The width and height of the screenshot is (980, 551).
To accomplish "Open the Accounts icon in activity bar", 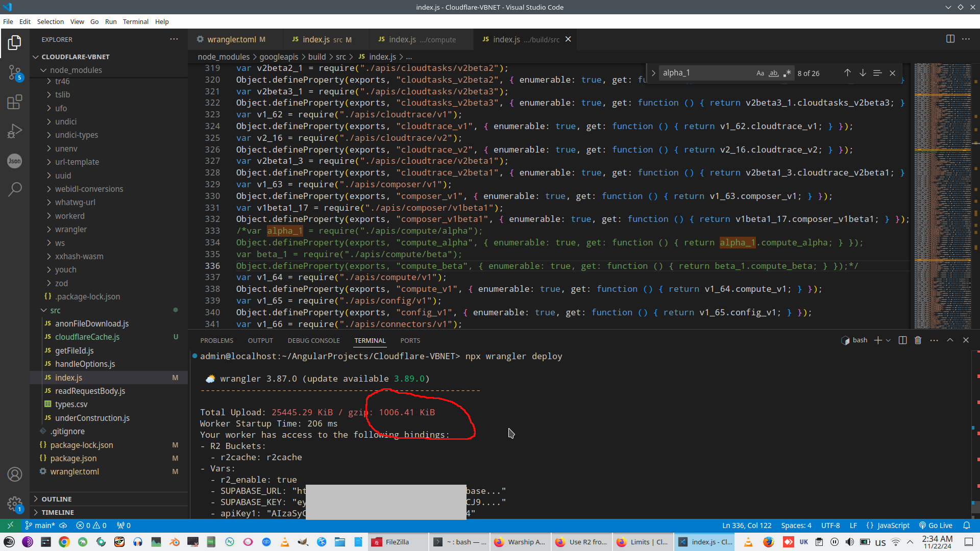I will [x=14, y=474].
